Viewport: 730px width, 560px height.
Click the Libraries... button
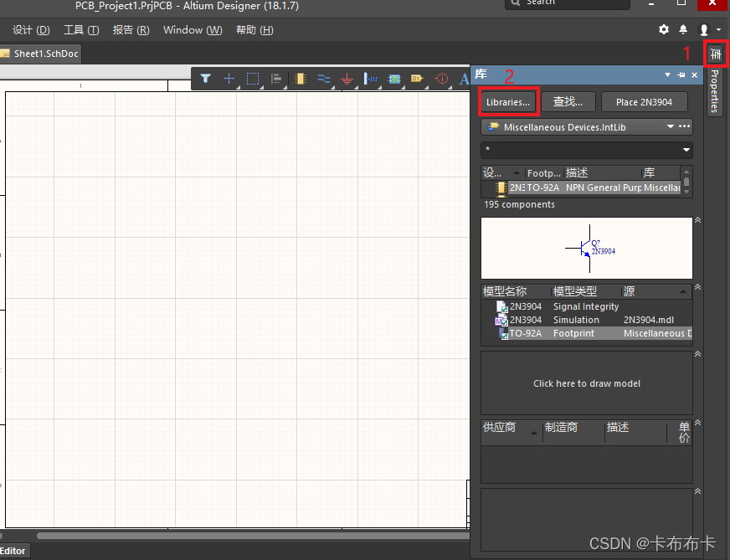pos(508,102)
